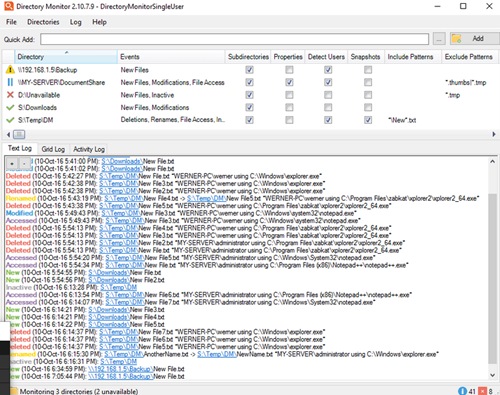Toggle Detect Users checkbox for D:\Unavailable row
This screenshot has width=500, height=395.
pyautogui.click(x=328, y=95)
